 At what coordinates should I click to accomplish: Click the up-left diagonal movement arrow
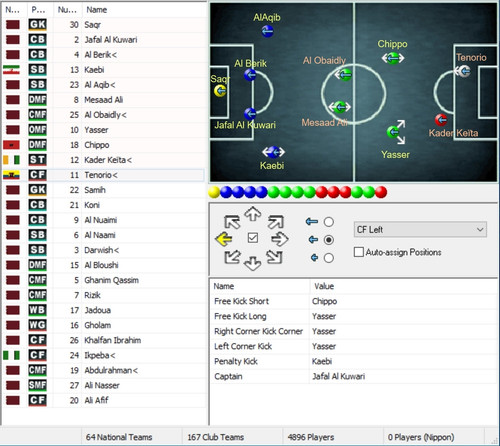pos(232,222)
